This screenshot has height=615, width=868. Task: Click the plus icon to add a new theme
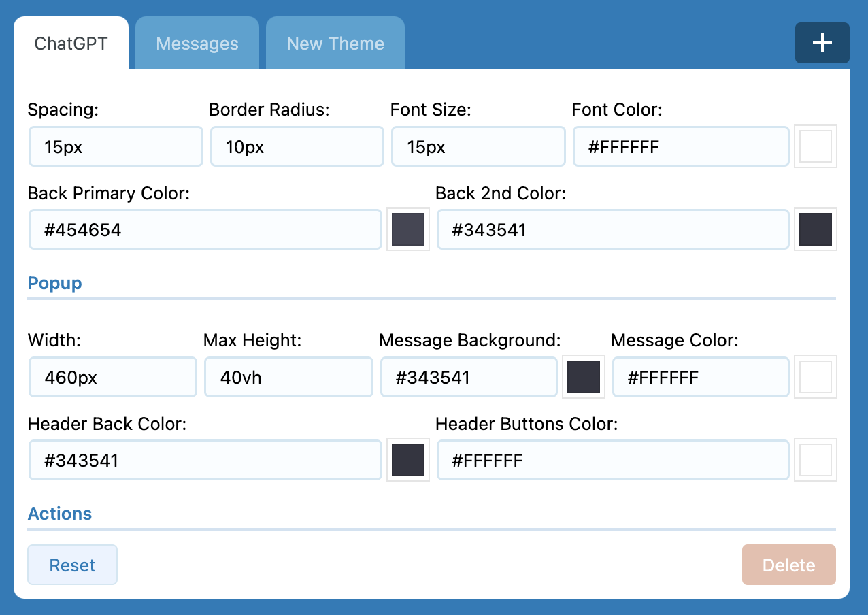[x=822, y=43]
